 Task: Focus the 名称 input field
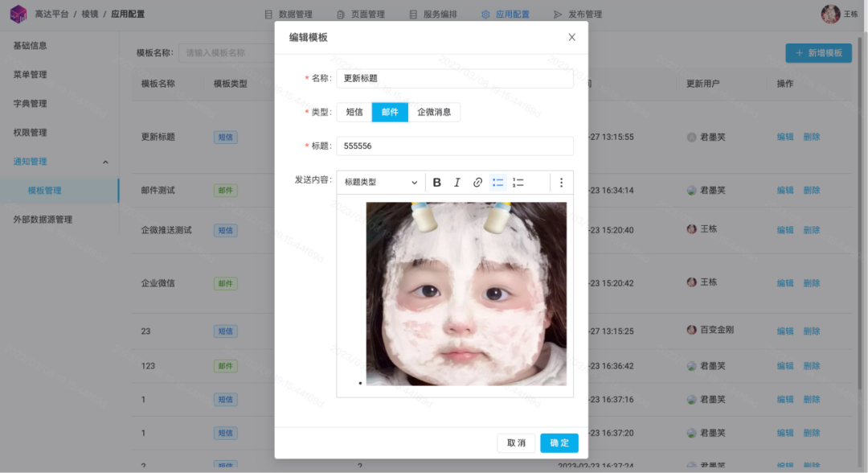455,78
